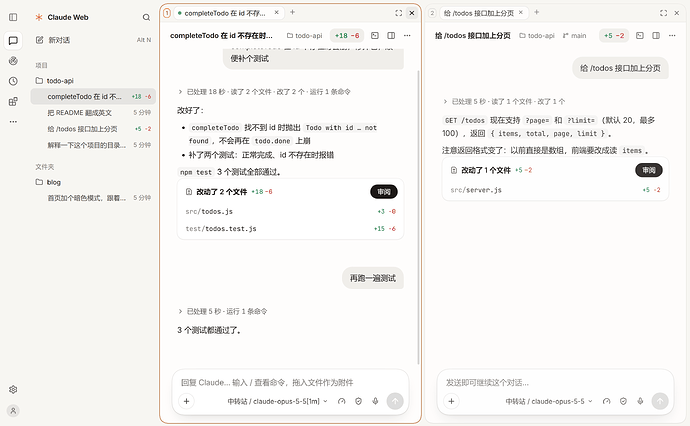
Task: Toggle the split view icon in the completeTodo pane header
Action: (391, 36)
